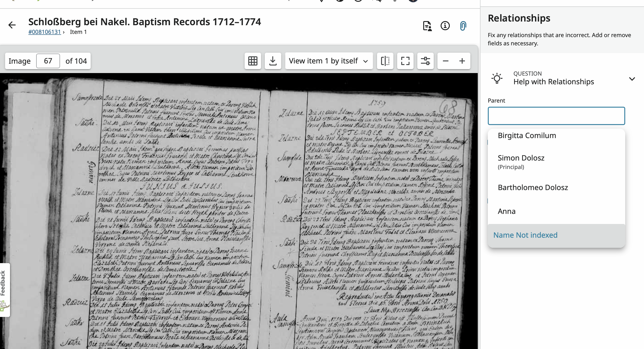Pick Bartholomeo Dolosz as parent
This screenshot has height=349, width=644.
[533, 188]
